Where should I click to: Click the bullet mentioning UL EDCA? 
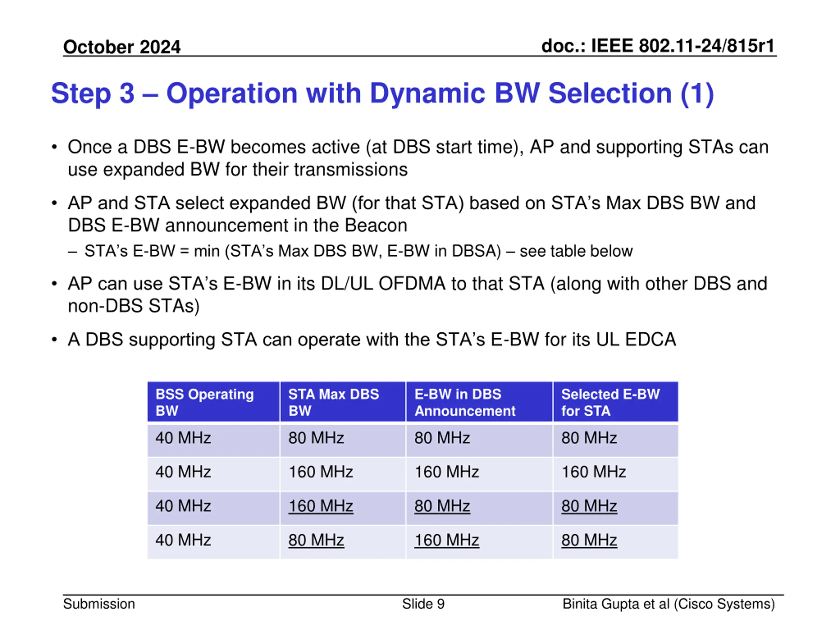(371, 339)
